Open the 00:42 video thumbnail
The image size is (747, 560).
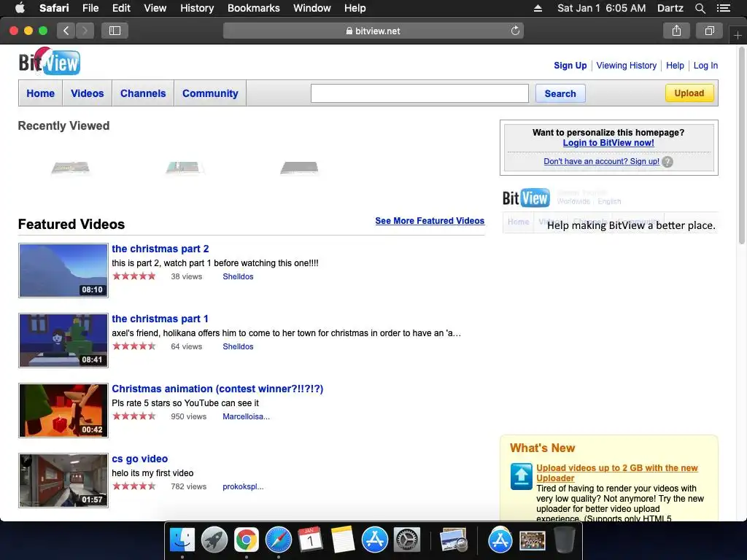[63, 411]
